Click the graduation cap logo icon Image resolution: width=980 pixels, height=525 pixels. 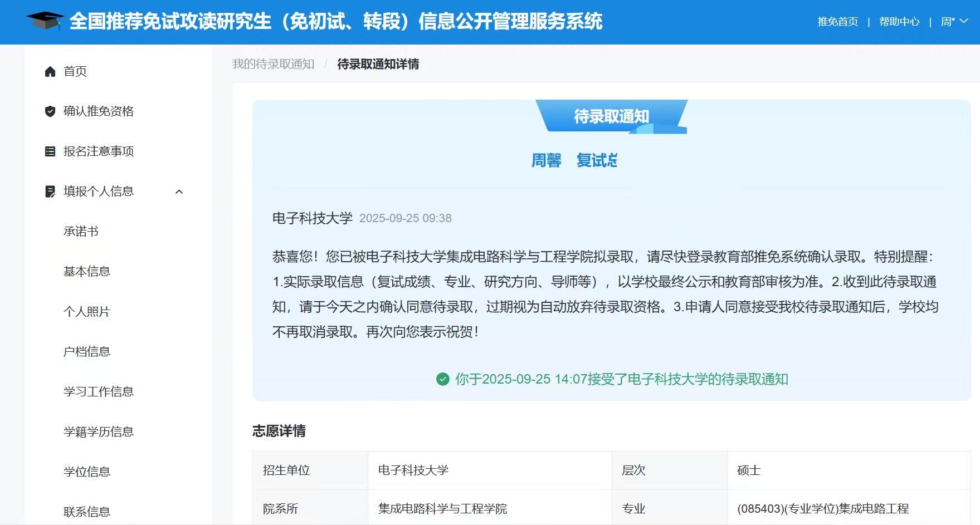[45, 21]
